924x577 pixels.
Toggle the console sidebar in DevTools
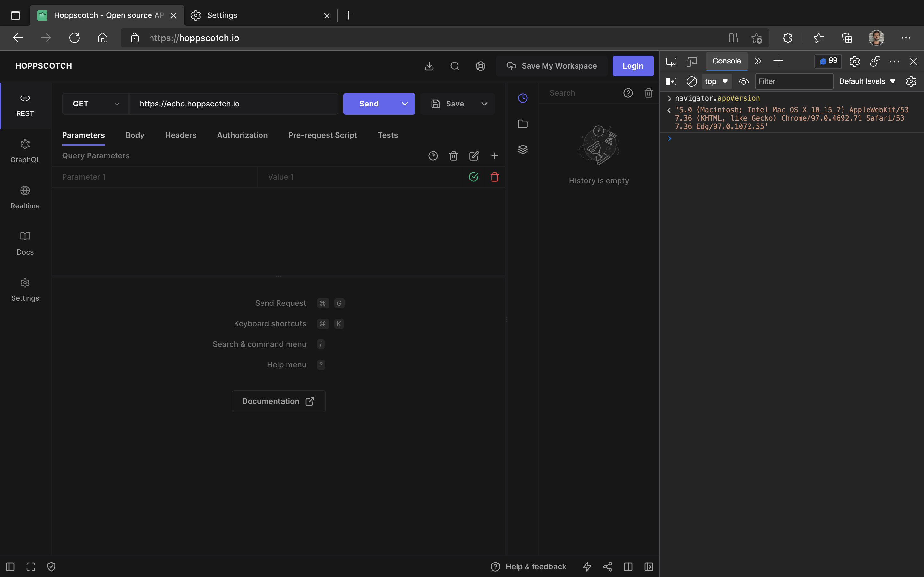(671, 81)
